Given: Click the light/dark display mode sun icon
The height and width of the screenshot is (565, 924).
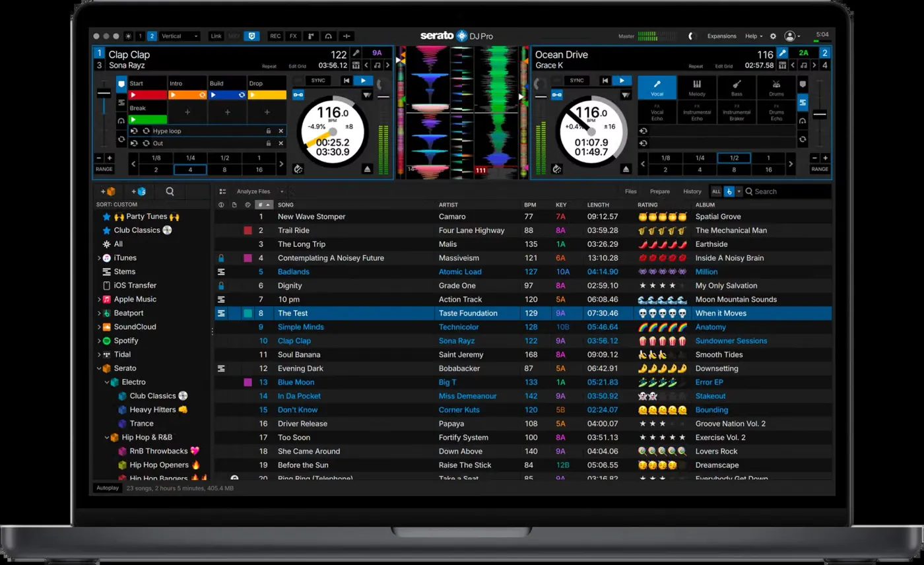Looking at the screenshot, I should point(128,36).
